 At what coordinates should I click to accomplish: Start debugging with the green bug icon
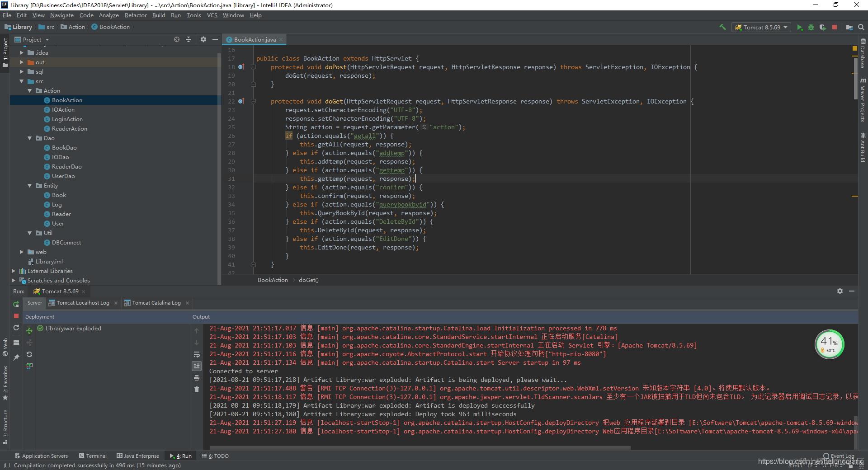point(811,27)
